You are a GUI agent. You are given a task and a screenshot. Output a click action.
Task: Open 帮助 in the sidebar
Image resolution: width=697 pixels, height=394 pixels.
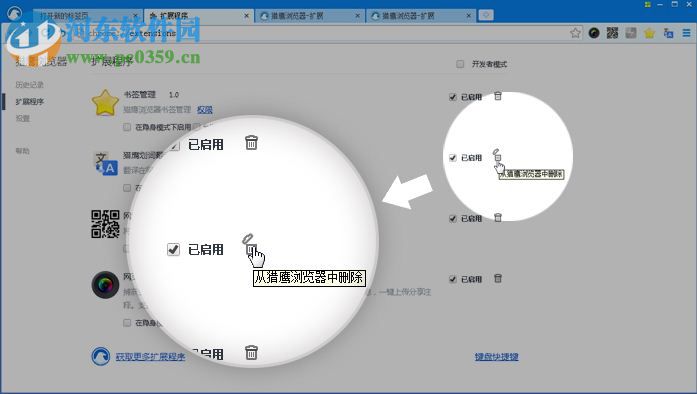point(23,151)
